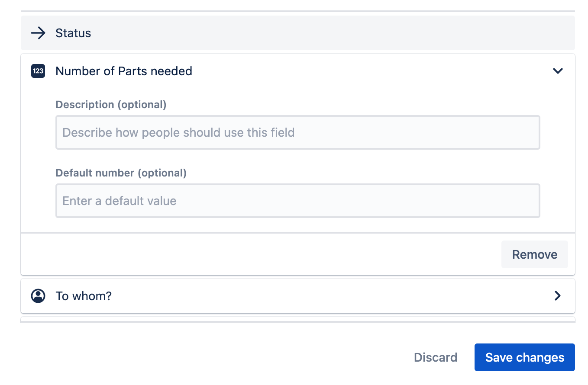This screenshot has width=588, height=385.
Task: Focus the Default number text box
Action: pos(298,201)
